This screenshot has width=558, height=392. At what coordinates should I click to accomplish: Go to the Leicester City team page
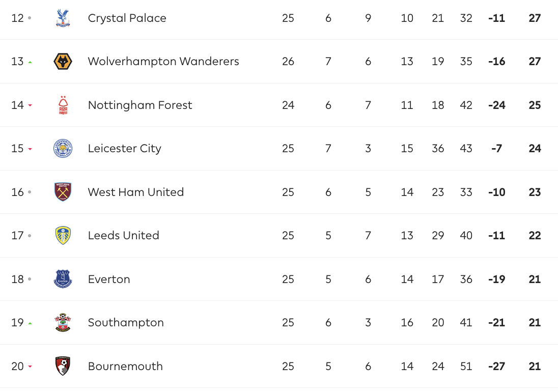click(124, 149)
